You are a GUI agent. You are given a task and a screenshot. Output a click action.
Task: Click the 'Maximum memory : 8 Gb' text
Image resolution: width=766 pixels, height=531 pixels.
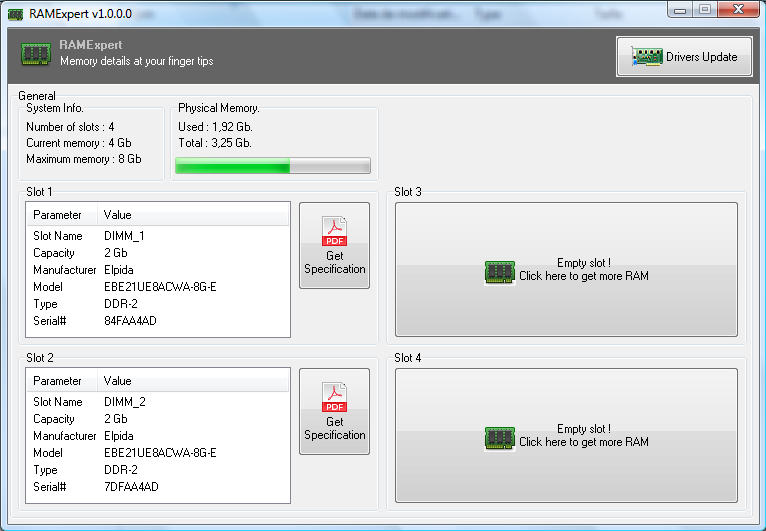coord(84,159)
